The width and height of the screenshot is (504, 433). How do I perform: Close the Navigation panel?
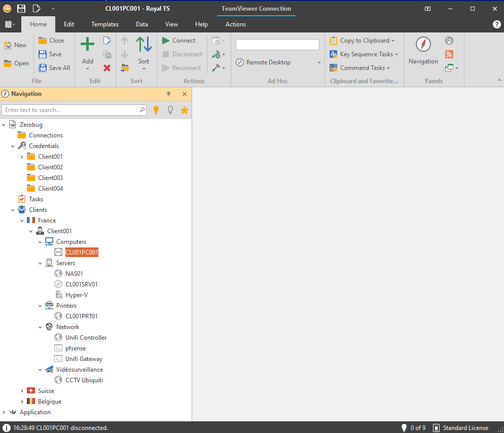point(185,94)
